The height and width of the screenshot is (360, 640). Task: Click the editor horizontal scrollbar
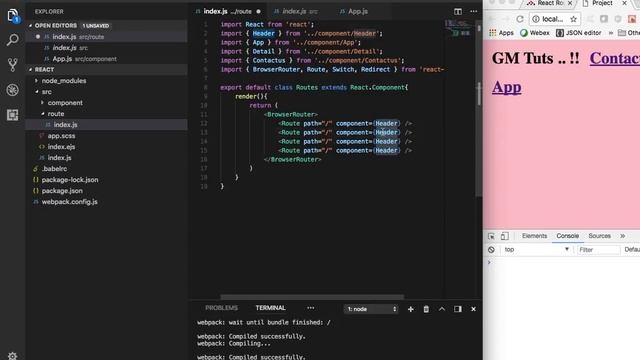pos(312,297)
